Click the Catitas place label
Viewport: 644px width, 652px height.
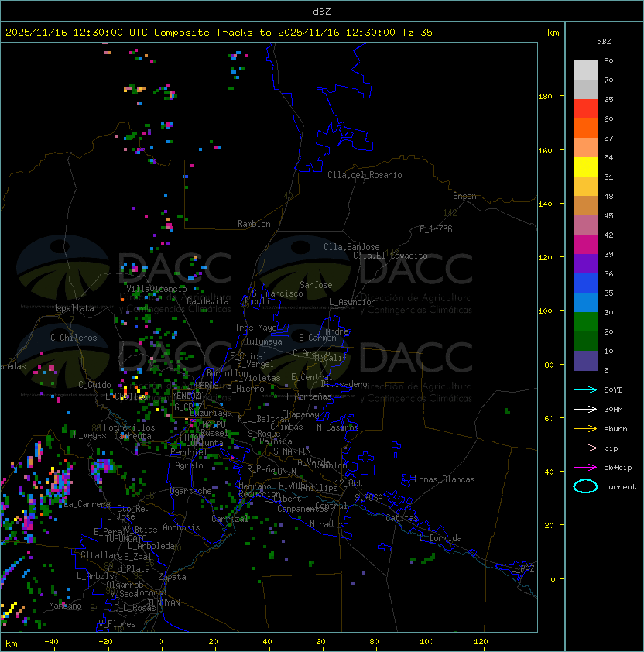point(402,518)
